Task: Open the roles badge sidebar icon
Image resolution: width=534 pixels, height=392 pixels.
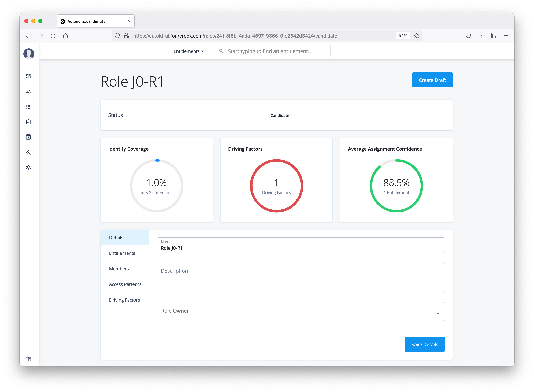Action: (28, 137)
